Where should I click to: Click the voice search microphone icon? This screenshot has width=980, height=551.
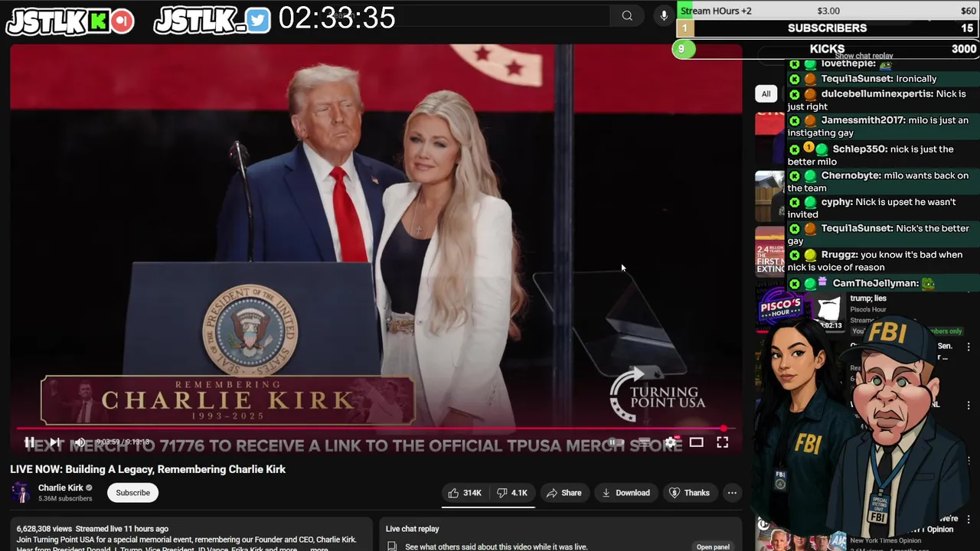point(663,15)
